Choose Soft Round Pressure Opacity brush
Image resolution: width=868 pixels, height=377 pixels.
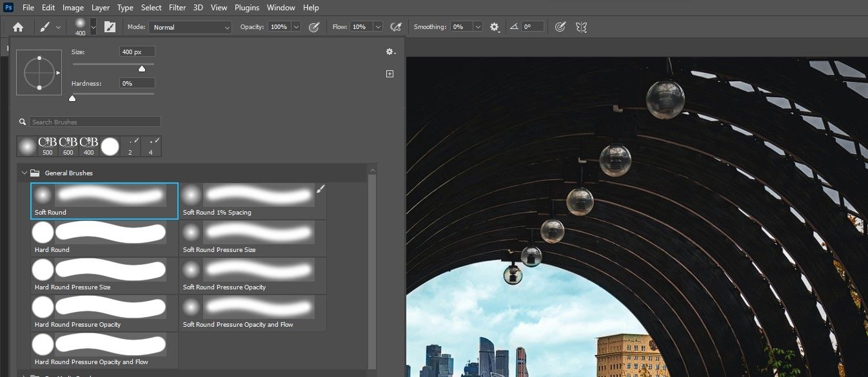[x=252, y=275]
